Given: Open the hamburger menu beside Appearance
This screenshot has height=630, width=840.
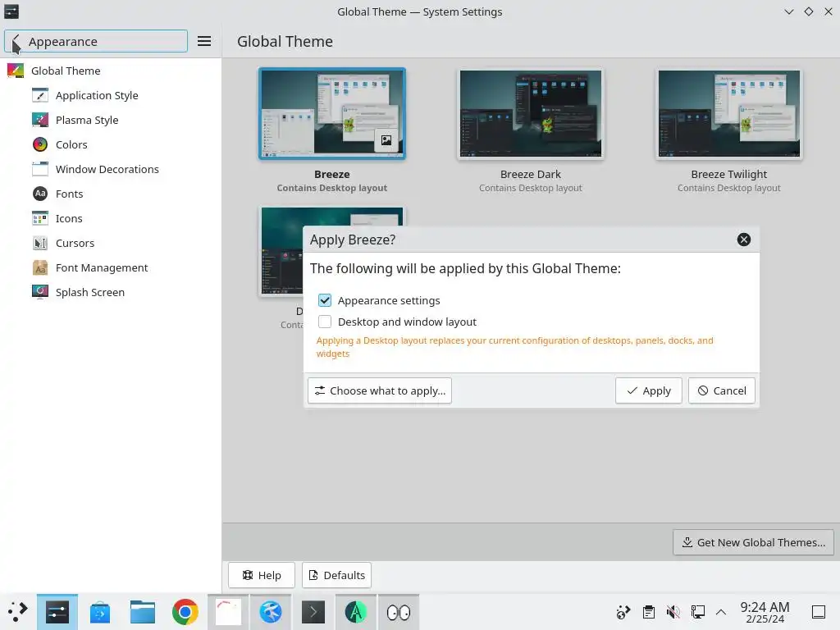Looking at the screenshot, I should pyautogui.click(x=204, y=41).
